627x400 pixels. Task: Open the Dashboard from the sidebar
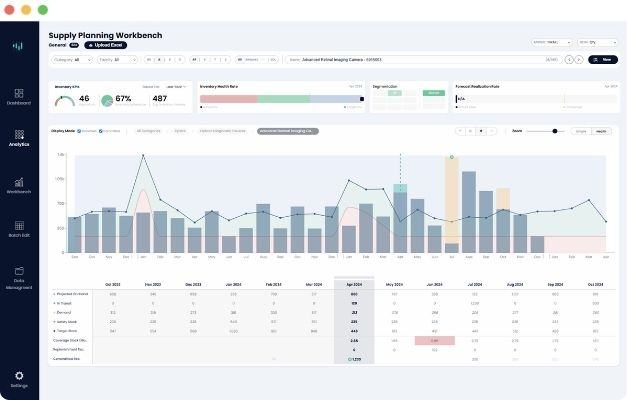pyautogui.click(x=19, y=93)
